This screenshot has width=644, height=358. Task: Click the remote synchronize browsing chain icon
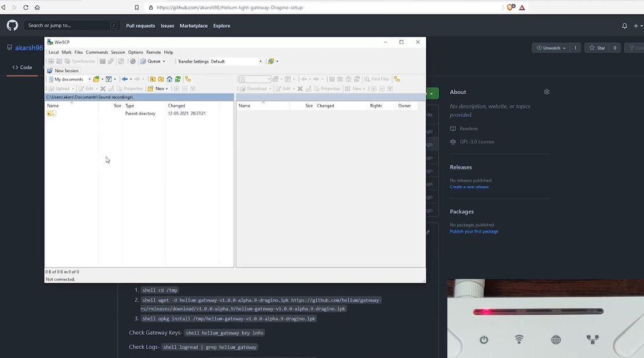(x=397, y=79)
